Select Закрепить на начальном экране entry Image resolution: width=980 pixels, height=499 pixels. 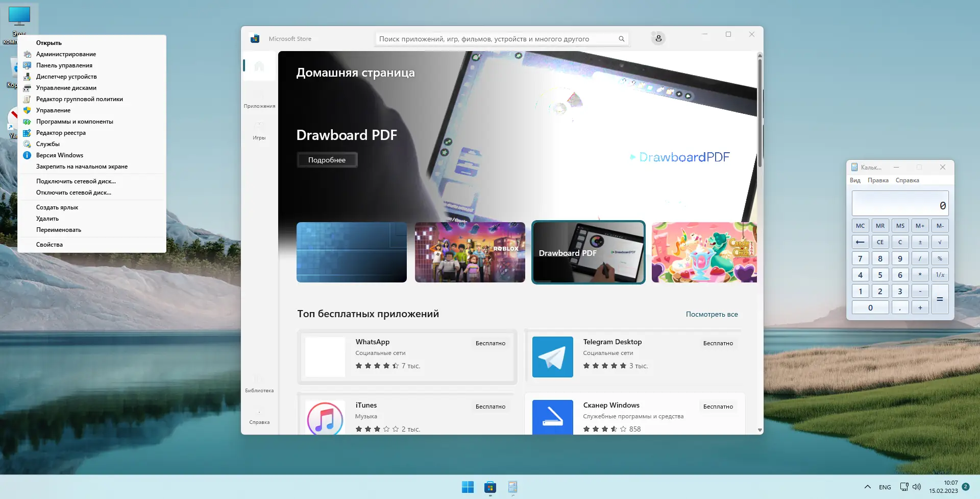click(x=92, y=167)
